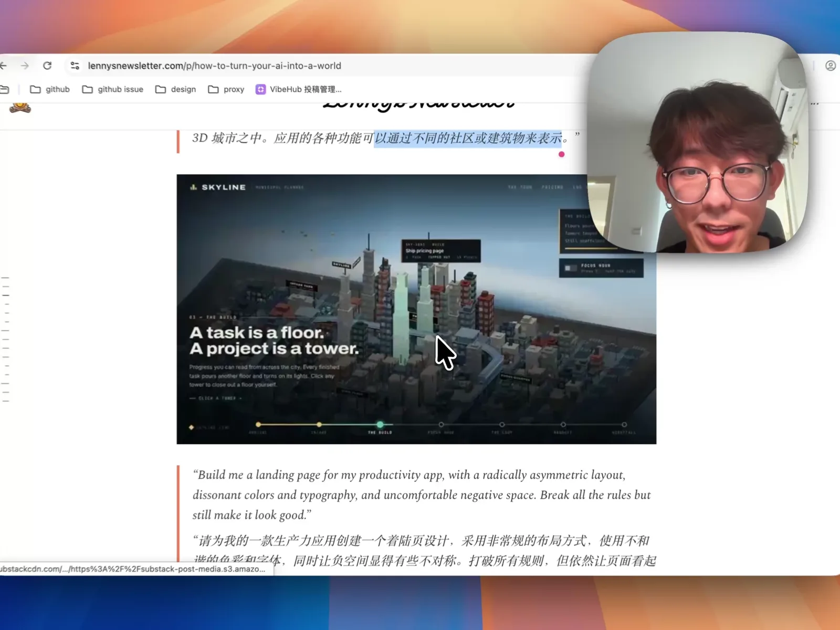The image size is (840, 630).
Task: Open site information icon in address bar
Action: pos(75,66)
